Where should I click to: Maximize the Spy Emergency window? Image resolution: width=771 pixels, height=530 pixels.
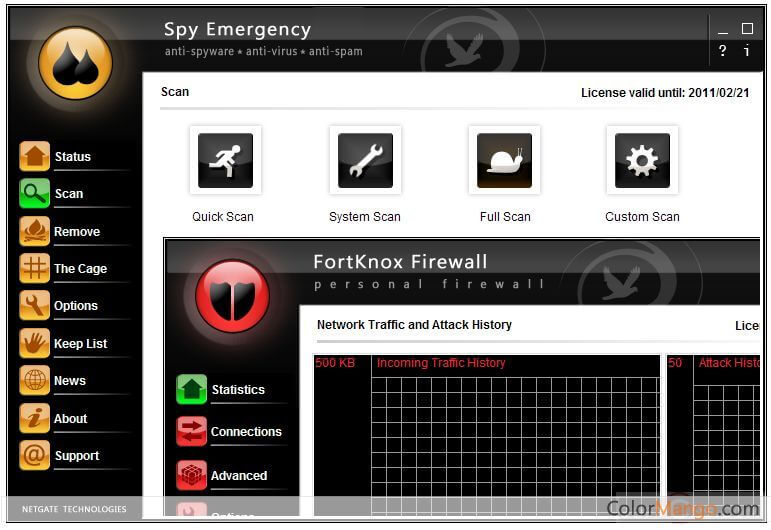click(747, 29)
